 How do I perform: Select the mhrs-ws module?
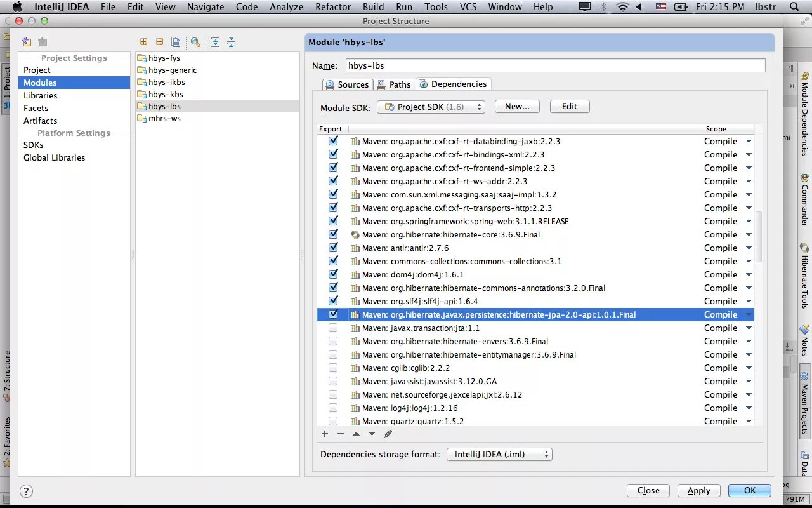(217, 119)
